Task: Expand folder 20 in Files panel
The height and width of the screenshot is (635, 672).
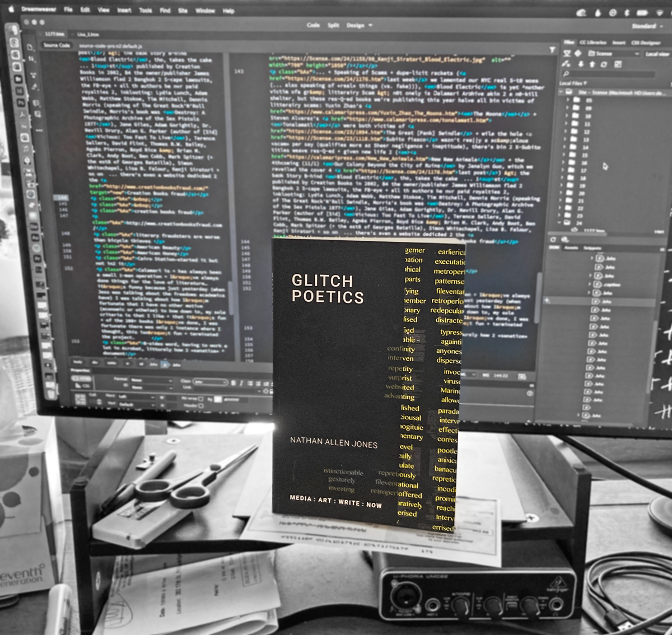Action: (x=560, y=193)
